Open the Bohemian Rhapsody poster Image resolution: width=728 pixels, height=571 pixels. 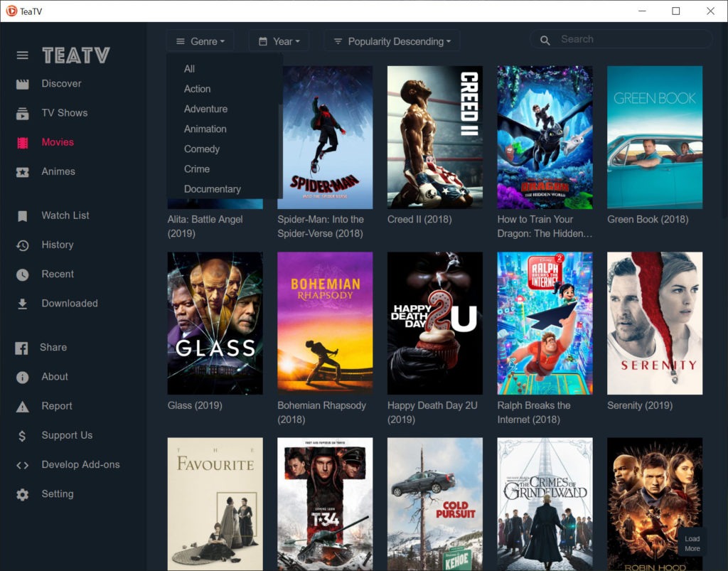325,324
